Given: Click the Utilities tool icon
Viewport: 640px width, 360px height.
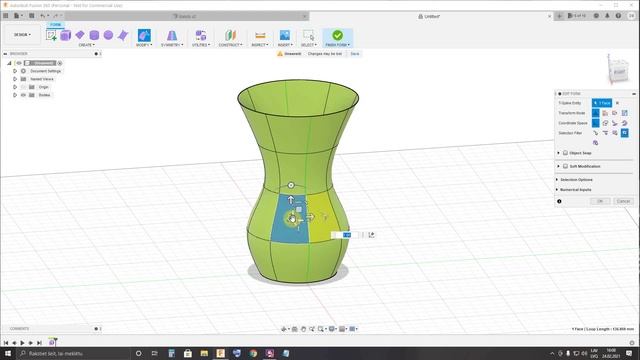Looking at the screenshot, I should [200, 35].
